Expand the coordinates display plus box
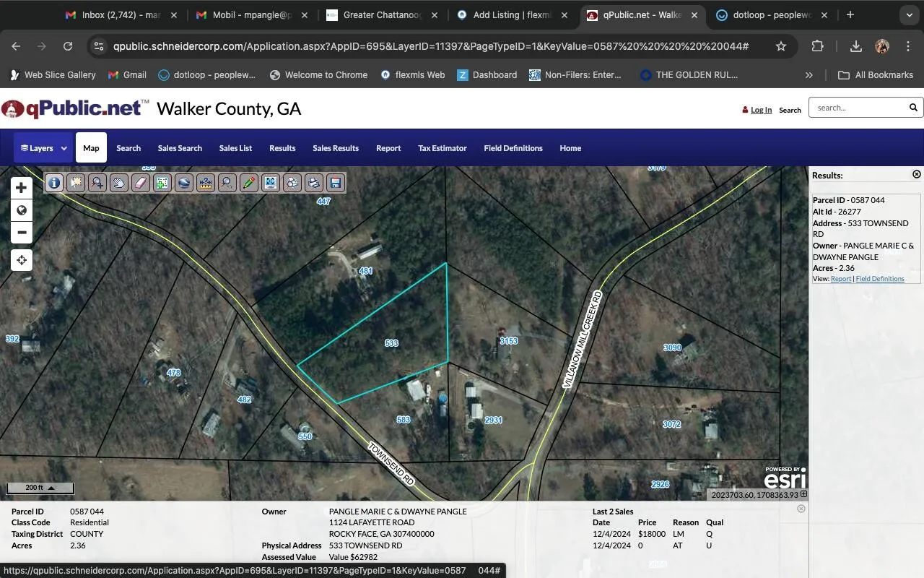This screenshot has width=924, height=578. (803, 495)
